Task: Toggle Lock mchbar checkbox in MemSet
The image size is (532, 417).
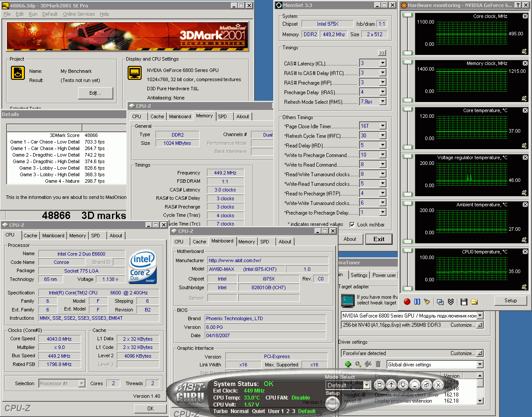Action: [x=352, y=225]
